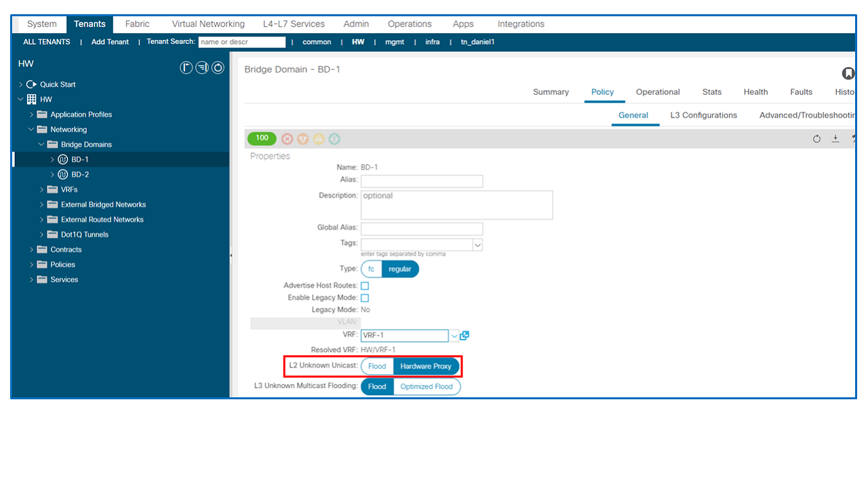This screenshot has height=488, width=868.
Task: Click the red critical fault icon
Action: tap(287, 139)
